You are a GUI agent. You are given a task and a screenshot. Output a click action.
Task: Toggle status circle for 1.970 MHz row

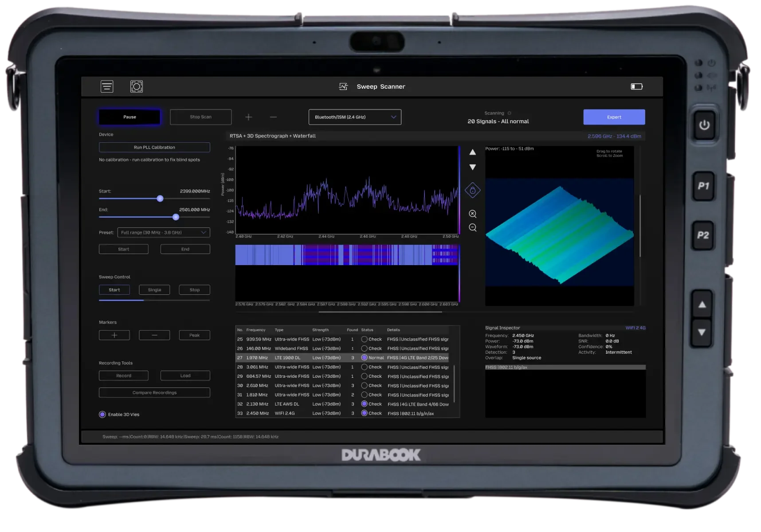364,358
